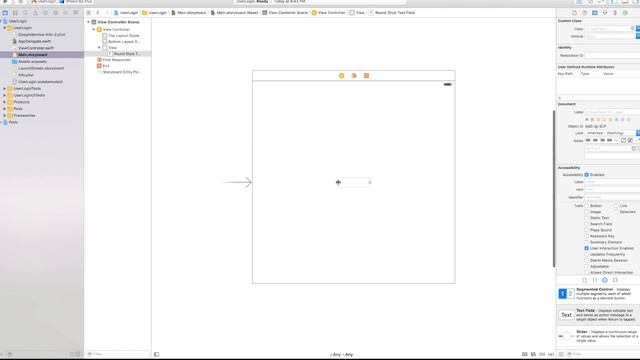Expand the UserLoginUITests folder
640x360 pixels.
(4, 95)
